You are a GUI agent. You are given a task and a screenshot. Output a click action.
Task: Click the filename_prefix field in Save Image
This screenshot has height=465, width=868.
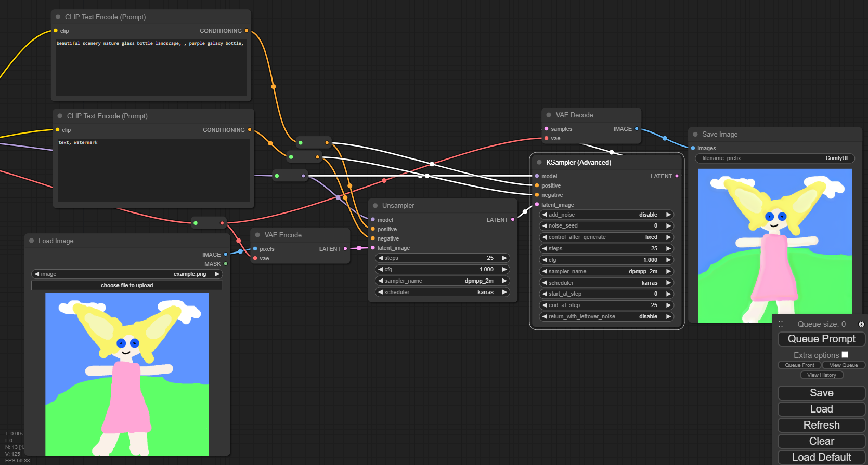coord(774,158)
